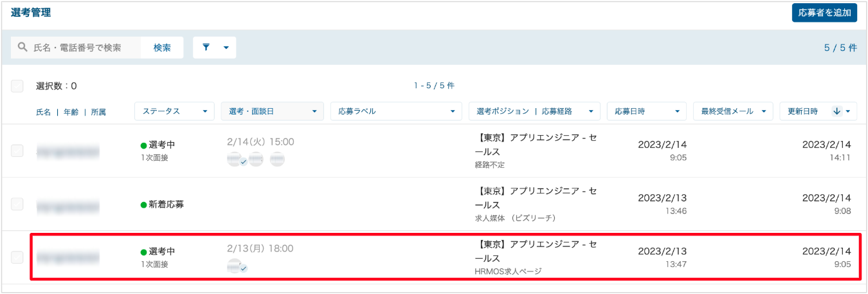Check the select-all checkbox beside 選択数
Screen dimensions: 868x294
coord(17,86)
